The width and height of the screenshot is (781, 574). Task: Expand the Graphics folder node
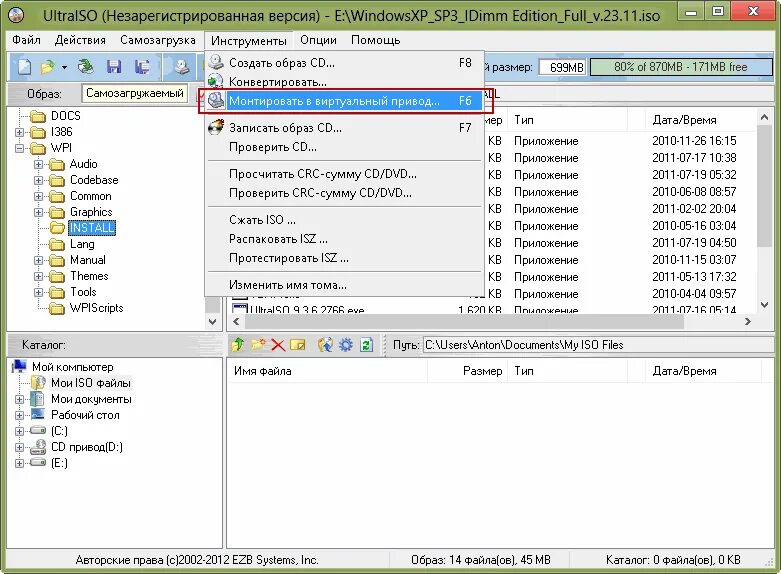point(38,212)
